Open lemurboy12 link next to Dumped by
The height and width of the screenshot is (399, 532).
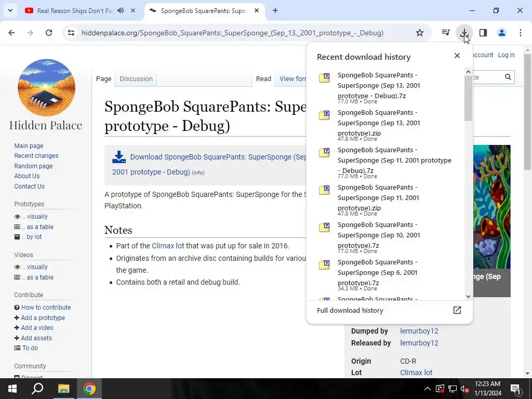419,331
